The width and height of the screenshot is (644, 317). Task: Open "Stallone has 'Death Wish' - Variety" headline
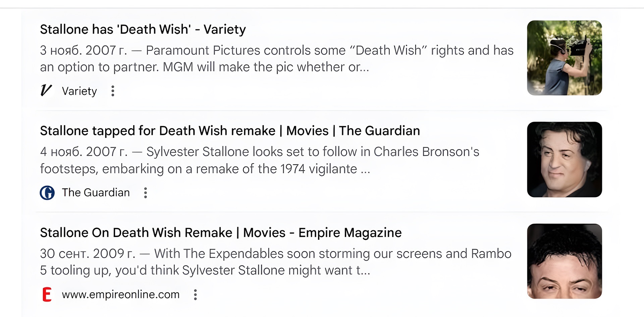[143, 30]
